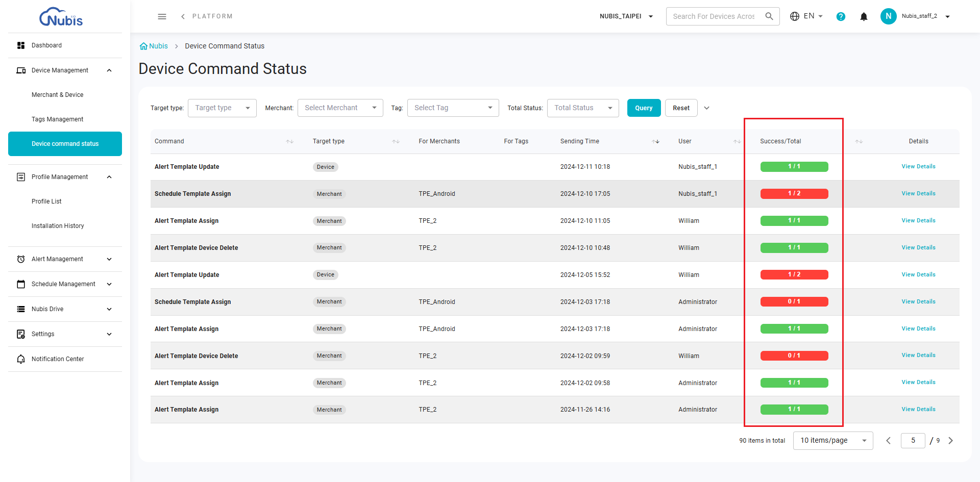Open Notification Center menu item
Screen dimensions: 980x482
[65, 359]
